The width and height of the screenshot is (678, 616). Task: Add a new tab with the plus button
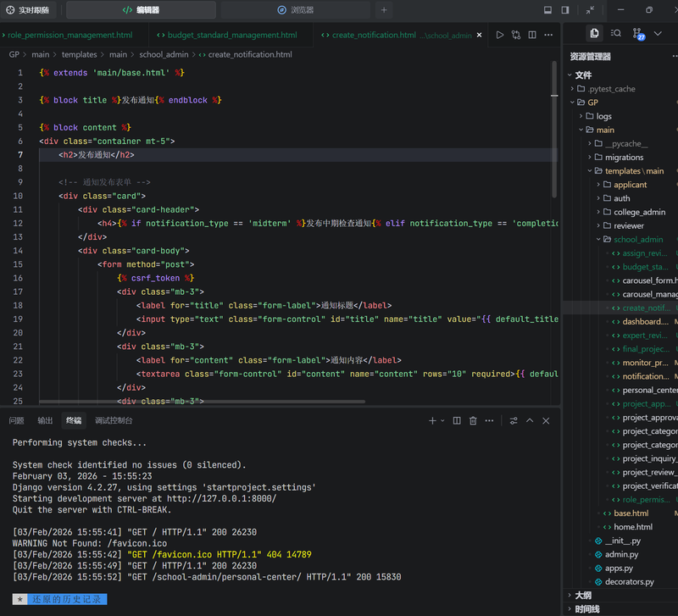click(384, 10)
